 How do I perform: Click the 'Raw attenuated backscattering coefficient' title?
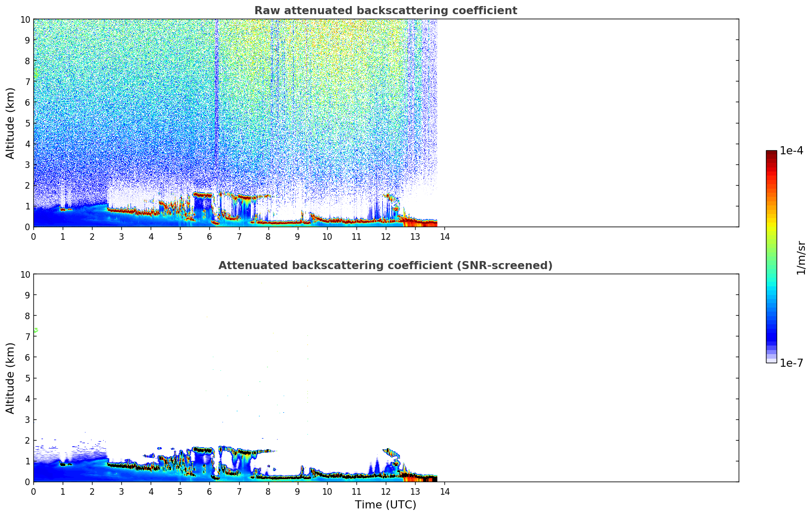tap(385, 11)
